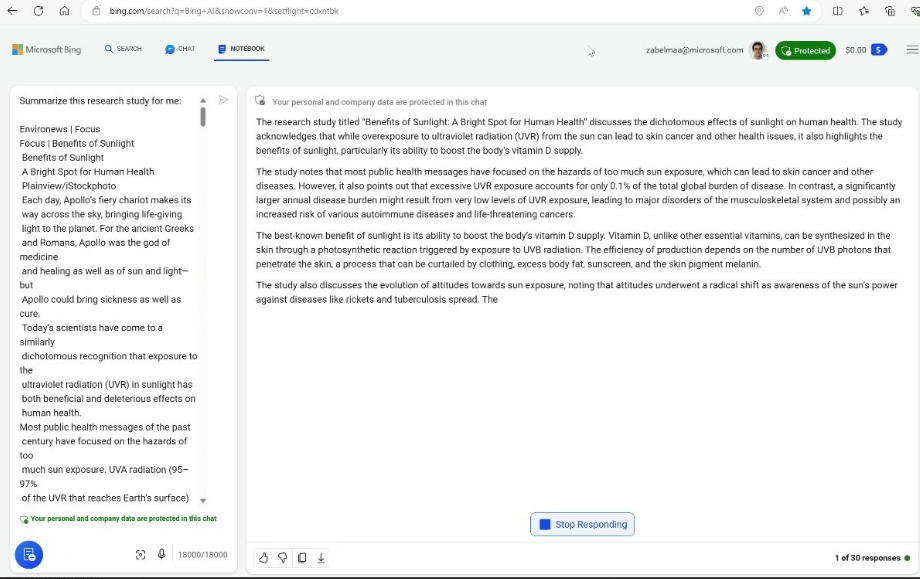Select the SEARCH tab
920x579 pixels.
pyautogui.click(x=122, y=48)
